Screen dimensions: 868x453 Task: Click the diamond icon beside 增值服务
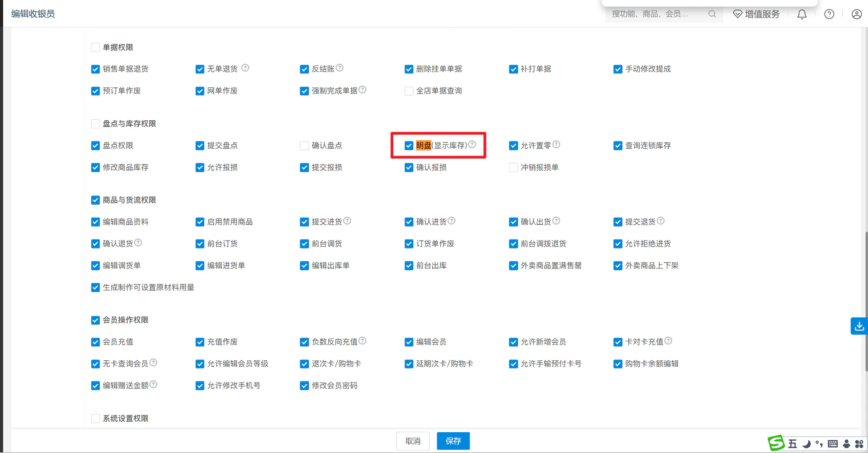(x=737, y=14)
